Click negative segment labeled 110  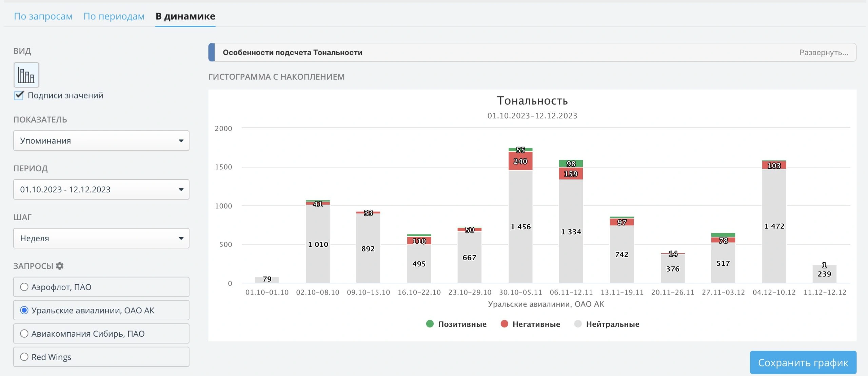pos(419,241)
